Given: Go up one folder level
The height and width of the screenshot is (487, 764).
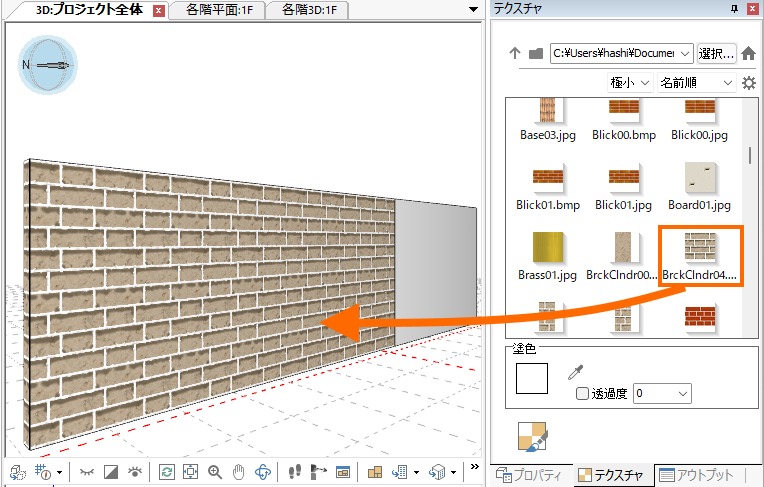Looking at the screenshot, I should pyautogui.click(x=515, y=53).
